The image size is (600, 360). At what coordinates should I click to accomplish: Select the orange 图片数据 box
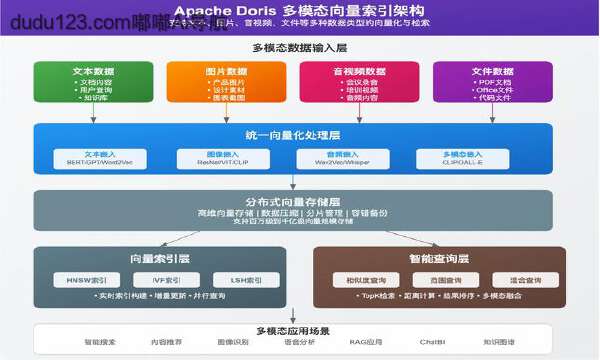[x=226, y=82]
